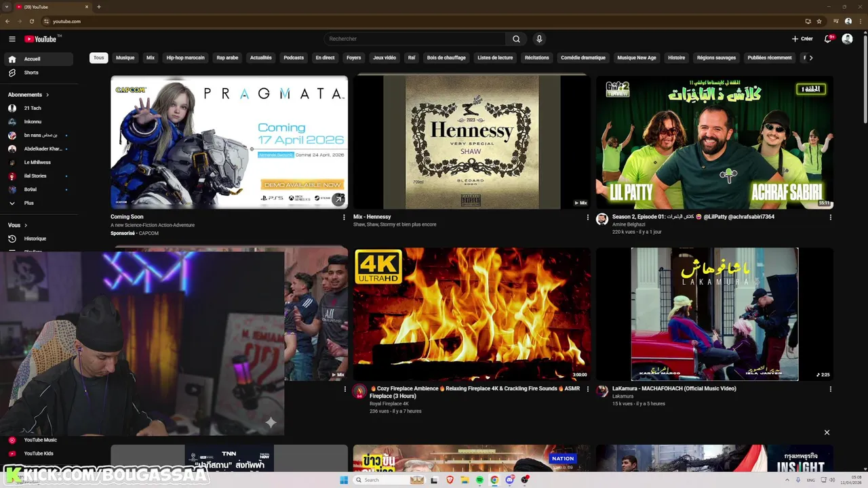This screenshot has height=488, width=868.
Task: Click the Coming Soon ad title
Action: click(x=127, y=217)
